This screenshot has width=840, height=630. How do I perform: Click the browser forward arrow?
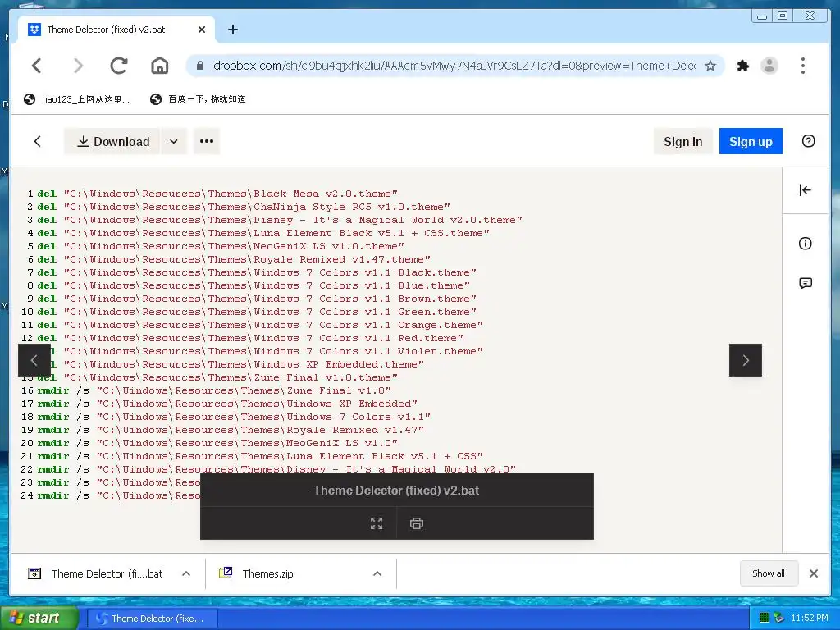point(78,66)
